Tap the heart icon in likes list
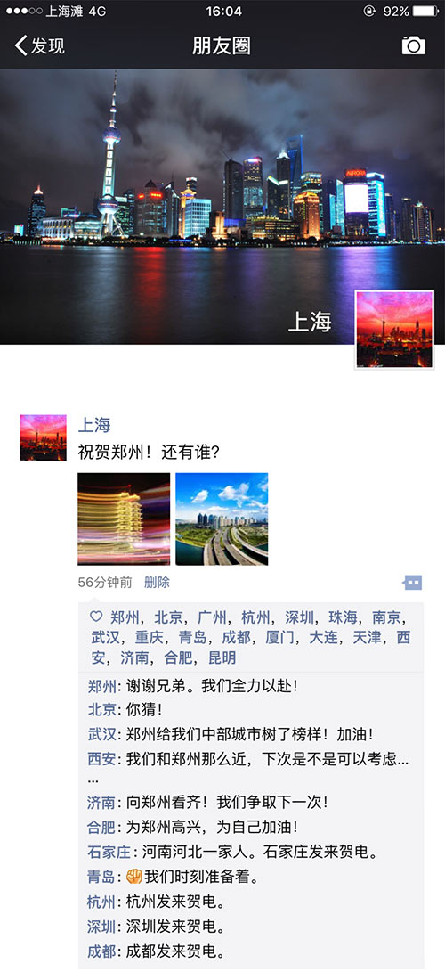The width and height of the screenshot is (445, 980). pos(96,617)
